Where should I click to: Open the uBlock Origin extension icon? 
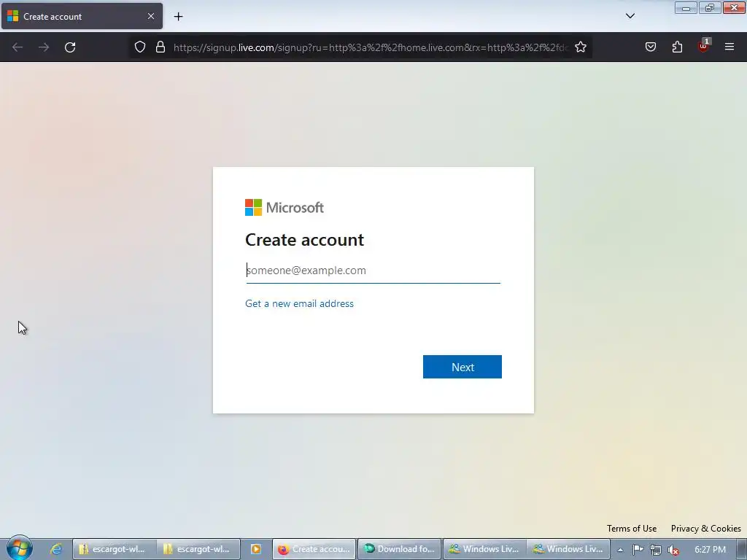(703, 46)
